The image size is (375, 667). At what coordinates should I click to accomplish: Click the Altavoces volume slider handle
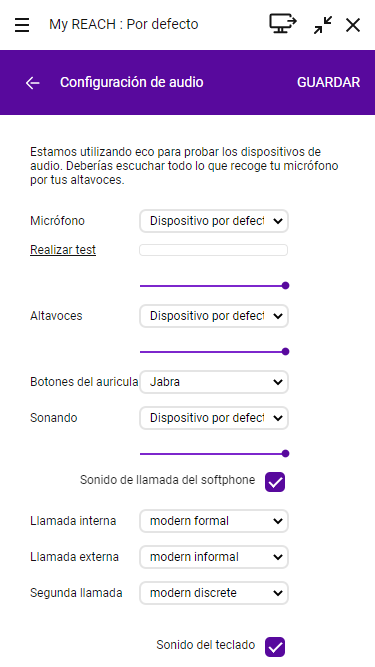tap(286, 351)
